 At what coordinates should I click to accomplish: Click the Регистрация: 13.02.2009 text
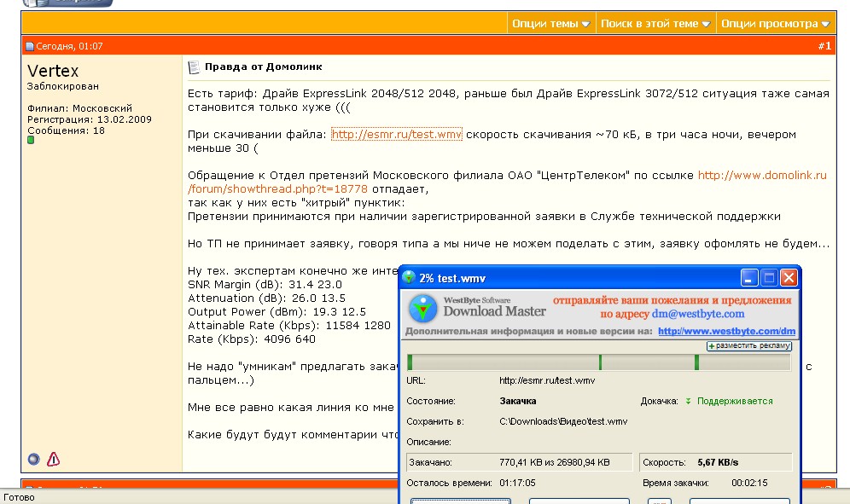click(x=90, y=119)
